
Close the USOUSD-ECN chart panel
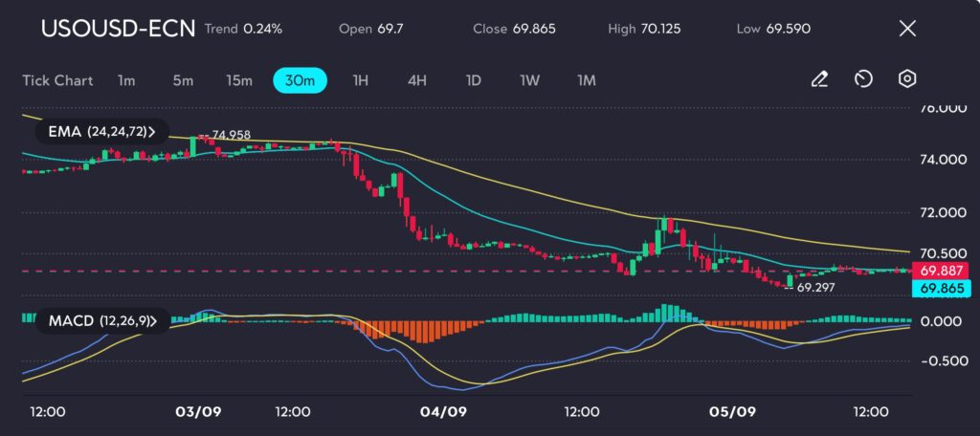click(x=907, y=29)
